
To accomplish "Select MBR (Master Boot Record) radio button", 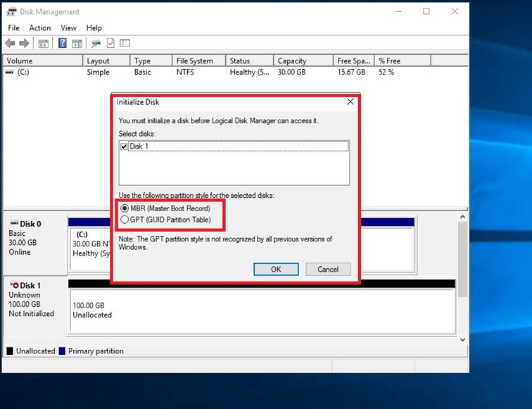I will pos(125,208).
